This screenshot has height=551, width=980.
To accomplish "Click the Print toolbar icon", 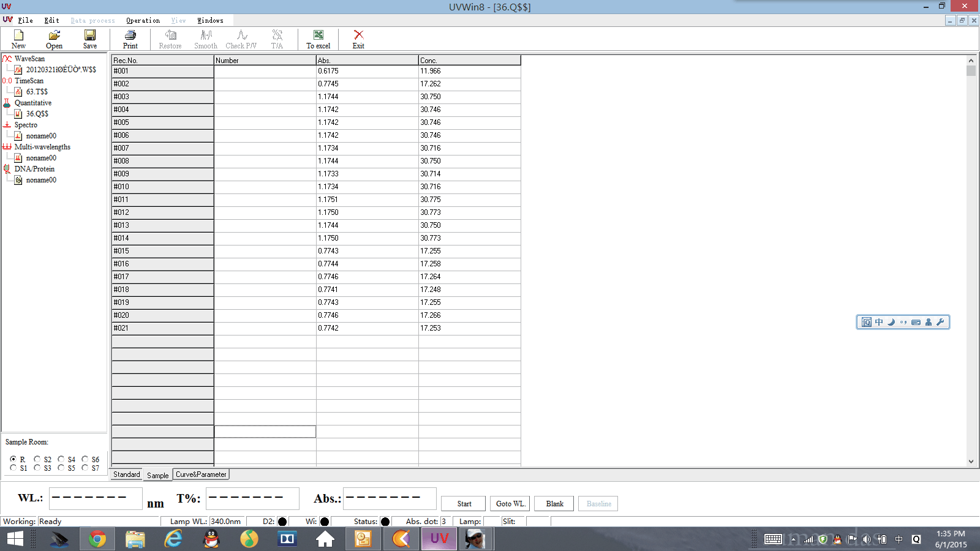I will 130,39.
